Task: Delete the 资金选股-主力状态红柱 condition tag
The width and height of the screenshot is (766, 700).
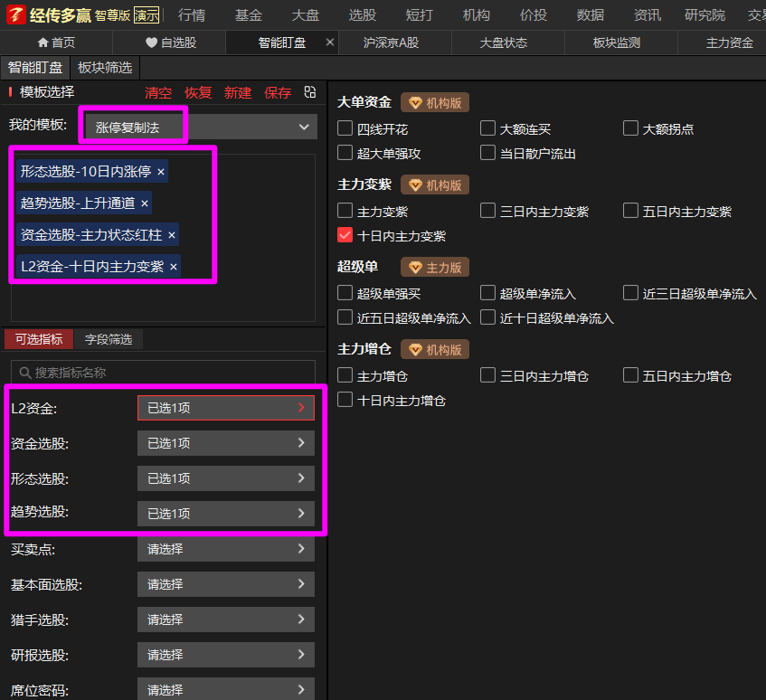Action: [x=172, y=235]
